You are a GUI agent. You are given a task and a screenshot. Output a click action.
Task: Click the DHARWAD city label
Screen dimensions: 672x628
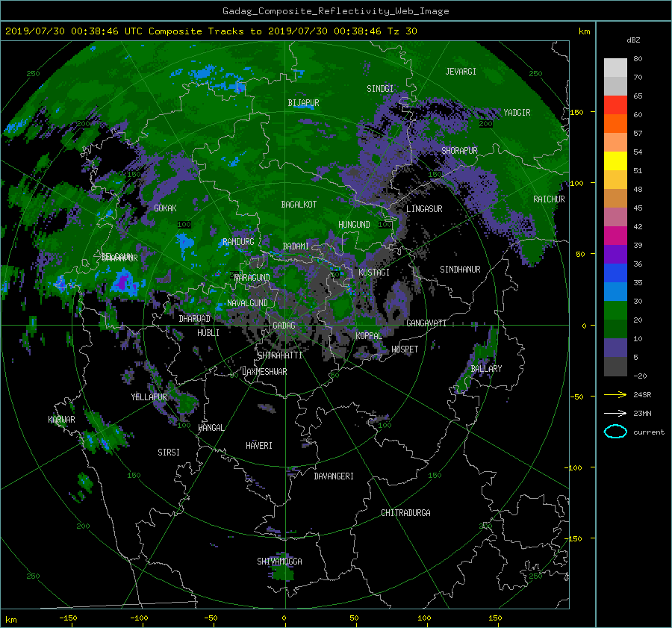coord(194,319)
